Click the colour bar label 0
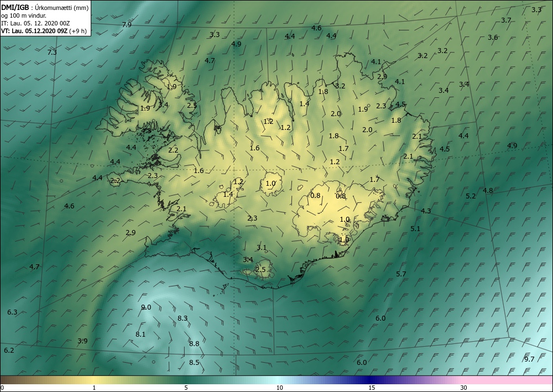553x392 pixels. click(x=2, y=388)
